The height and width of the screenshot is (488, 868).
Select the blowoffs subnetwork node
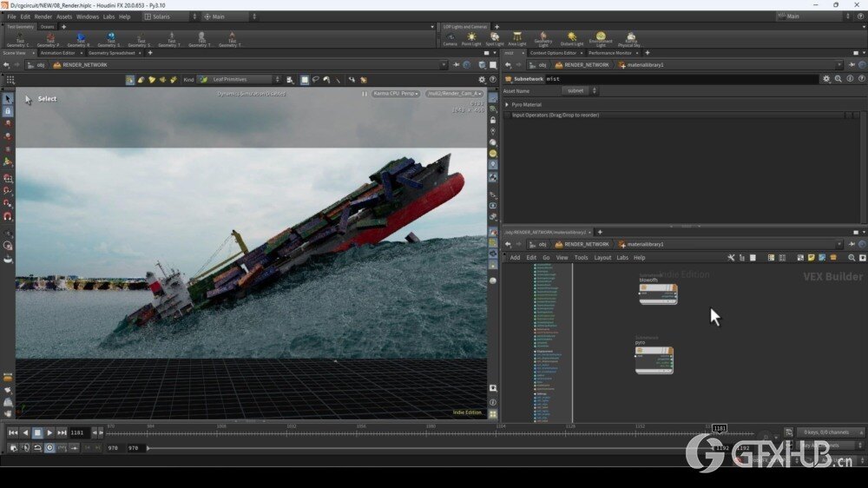tap(657, 294)
